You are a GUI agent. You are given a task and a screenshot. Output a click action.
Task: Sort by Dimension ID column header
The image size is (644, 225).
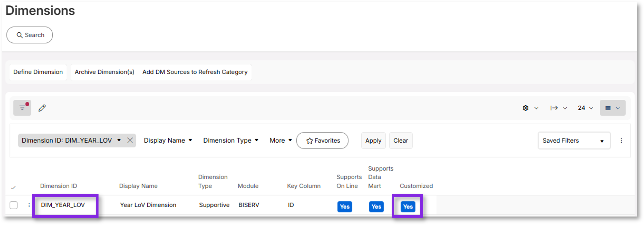(59, 186)
